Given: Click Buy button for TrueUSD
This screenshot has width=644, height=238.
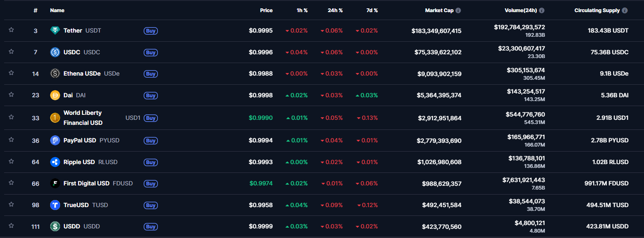Looking at the screenshot, I should pos(151,205).
